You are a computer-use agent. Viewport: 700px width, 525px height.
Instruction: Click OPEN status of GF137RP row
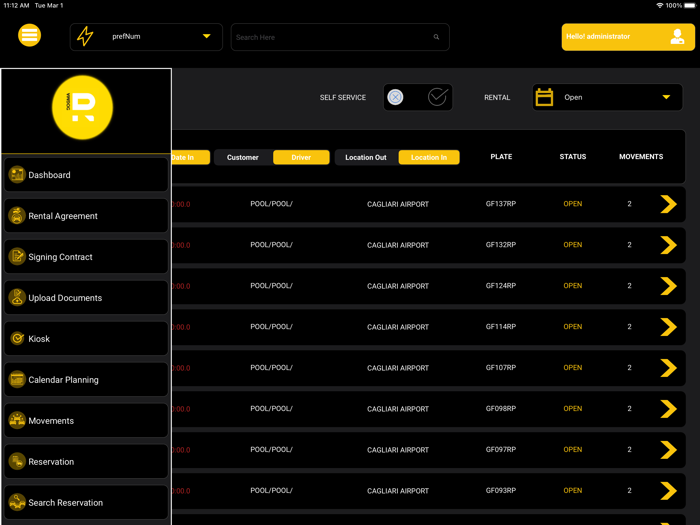[x=573, y=204]
